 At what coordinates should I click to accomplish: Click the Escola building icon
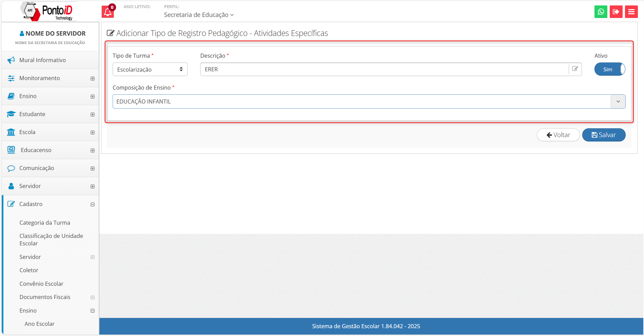pos(11,132)
